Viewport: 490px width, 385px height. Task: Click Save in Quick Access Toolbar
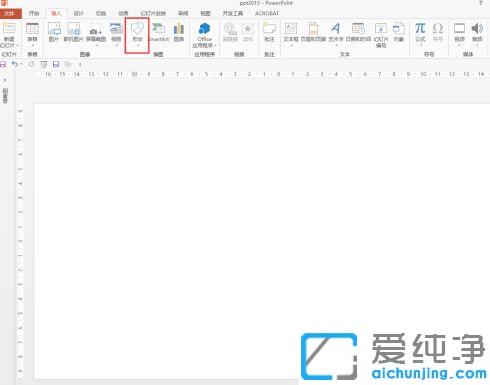(3, 64)
